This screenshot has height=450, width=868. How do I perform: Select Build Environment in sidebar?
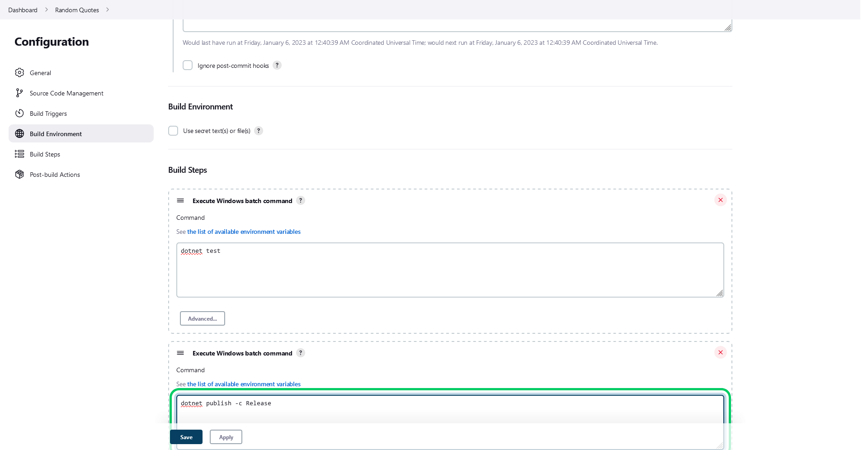pyautogui.click(x=81, y=133)
